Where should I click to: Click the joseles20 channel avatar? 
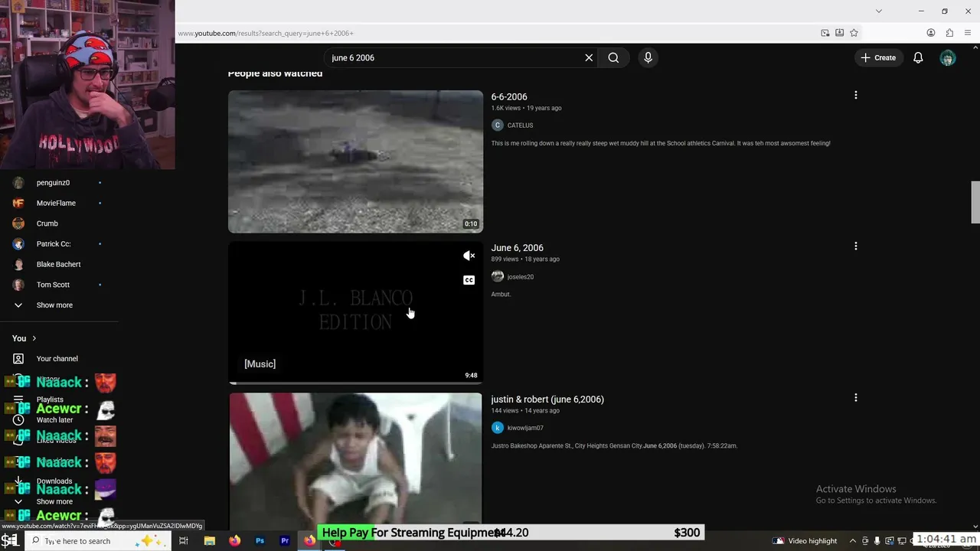pos(498,276)
